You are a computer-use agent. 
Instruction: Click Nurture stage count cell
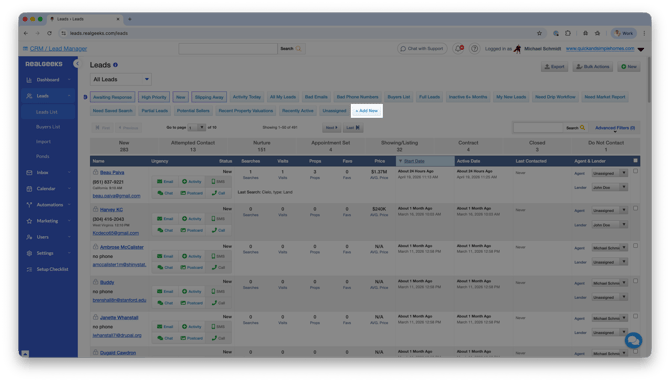coord(262,147)
